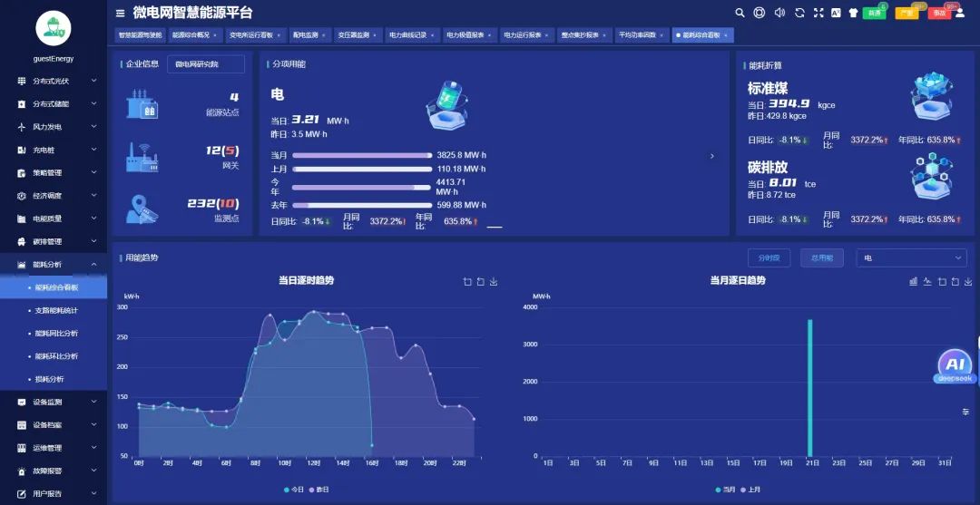Viewport: 980px width, 505px height.
Task: Open the user profile icon in header
Action: point(960,13)
